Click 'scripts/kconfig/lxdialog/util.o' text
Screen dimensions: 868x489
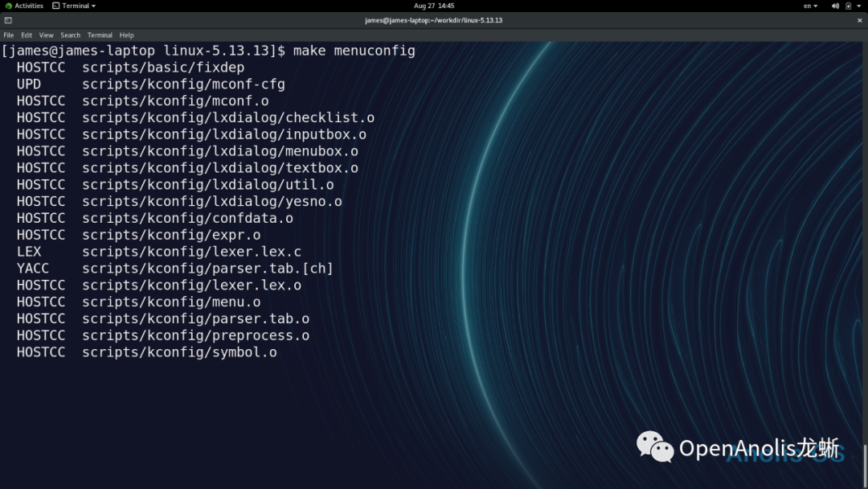pyautogui.click(x=208, y=184)
